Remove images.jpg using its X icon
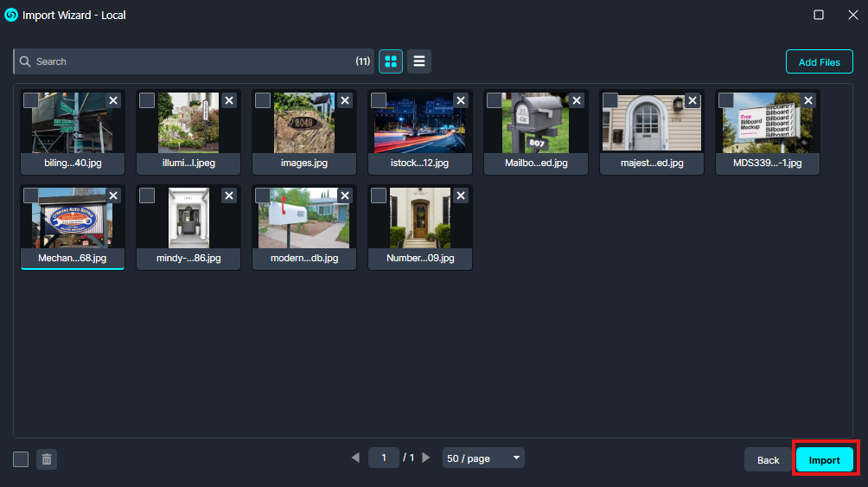The image size is (868, 487). [x=345, y=100]
